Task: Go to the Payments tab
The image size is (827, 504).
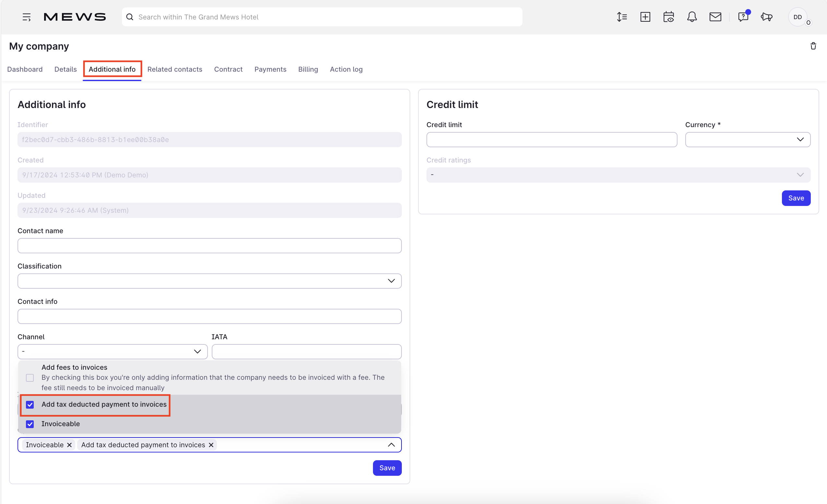Action: (270, 69)
